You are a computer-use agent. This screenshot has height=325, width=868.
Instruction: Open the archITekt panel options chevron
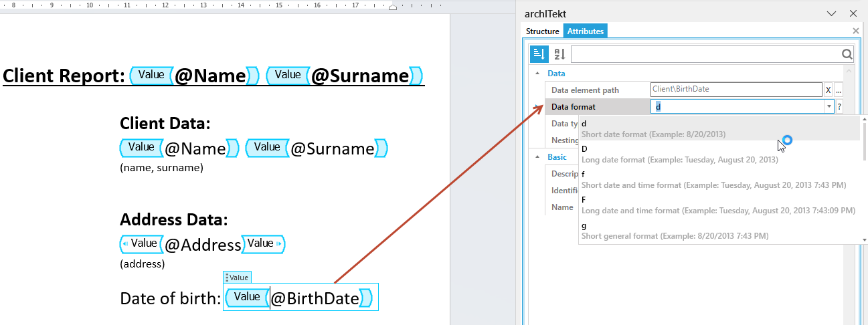[832, 13]
